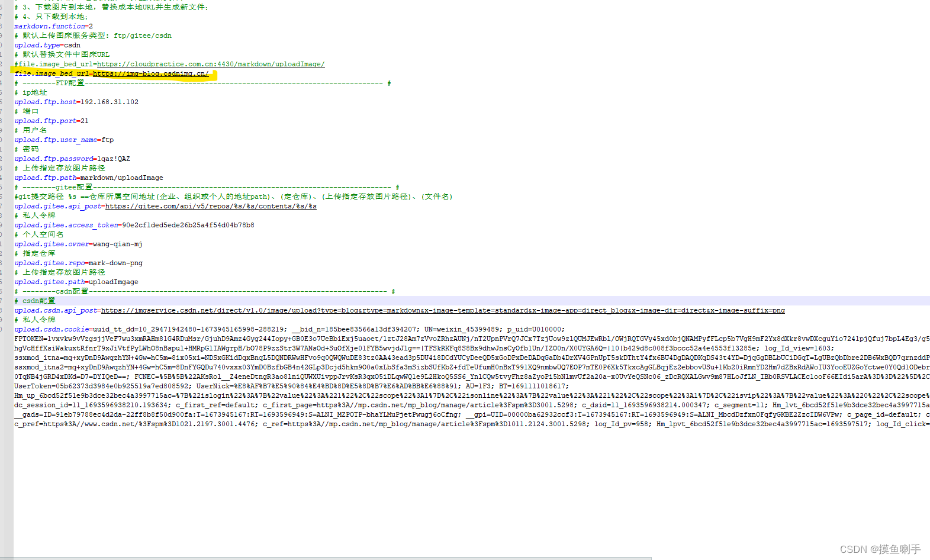Click the 'FTP配置' section divider comment
Image resolution: width=930 pixels, height=560 pixels.
(202, 83)
